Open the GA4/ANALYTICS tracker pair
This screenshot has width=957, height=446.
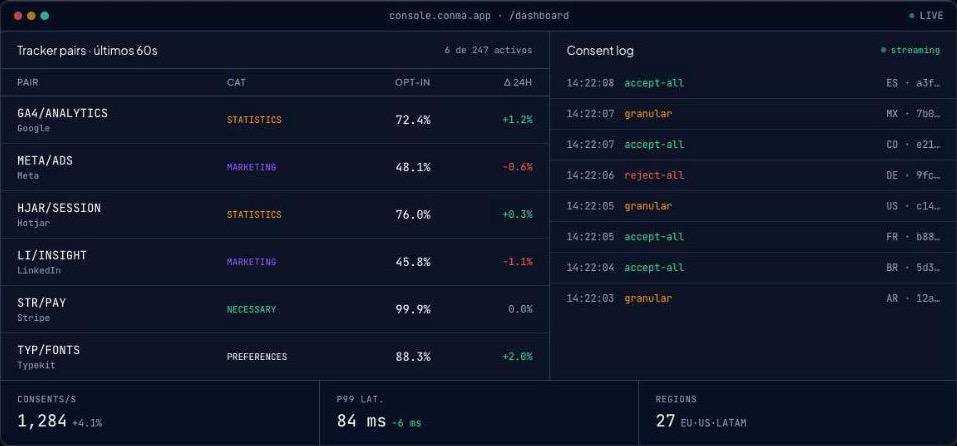click(x=275, y=120)
